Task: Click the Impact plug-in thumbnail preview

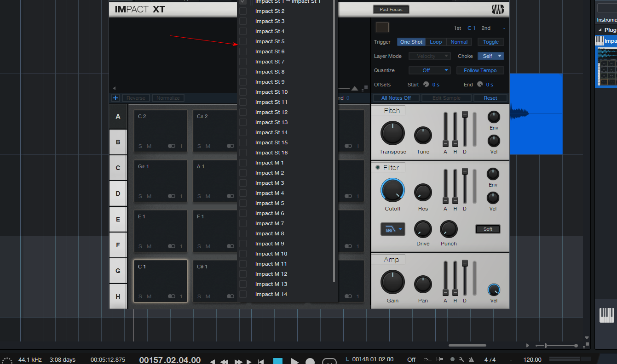Action: 606,66
